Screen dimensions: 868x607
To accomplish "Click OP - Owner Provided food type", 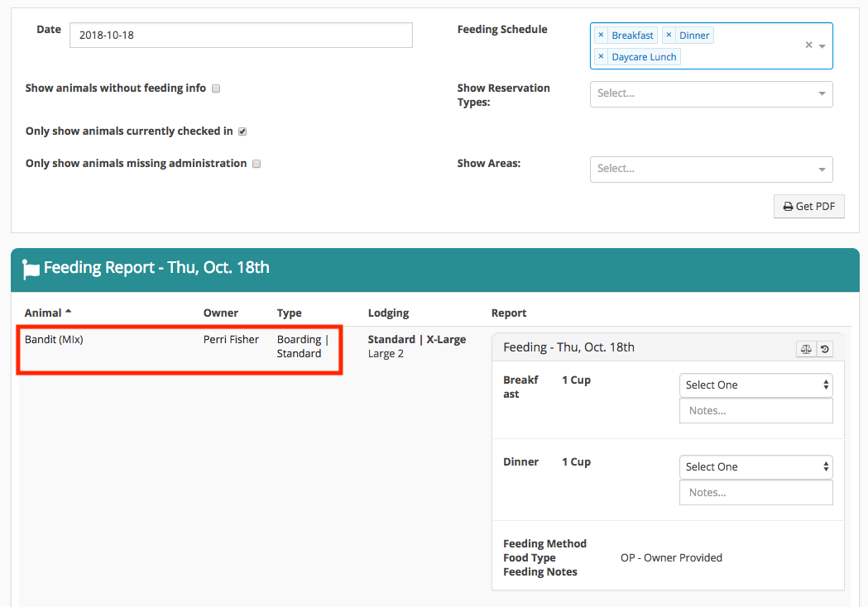I will coord(671,557).
